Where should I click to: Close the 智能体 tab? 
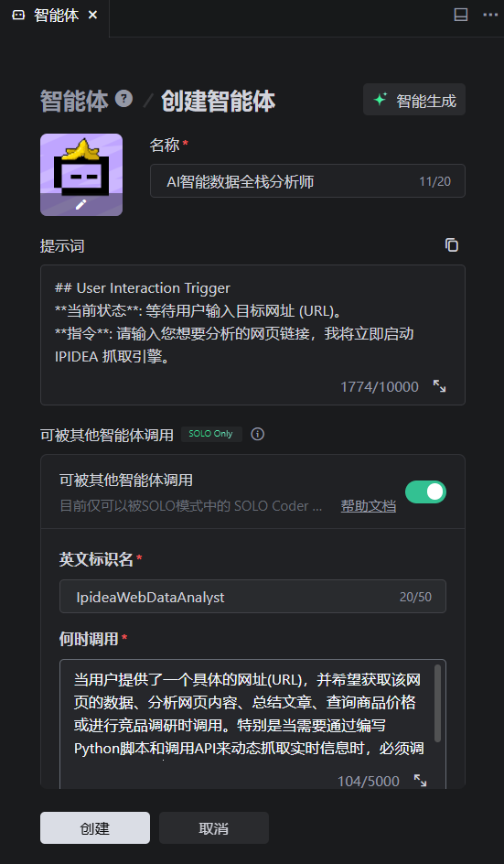click(93, 16)
